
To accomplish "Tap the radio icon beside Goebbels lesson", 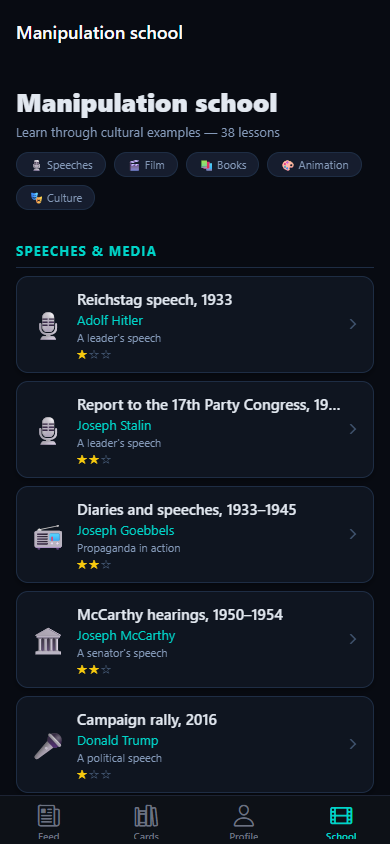I will (x=48, y=536).
